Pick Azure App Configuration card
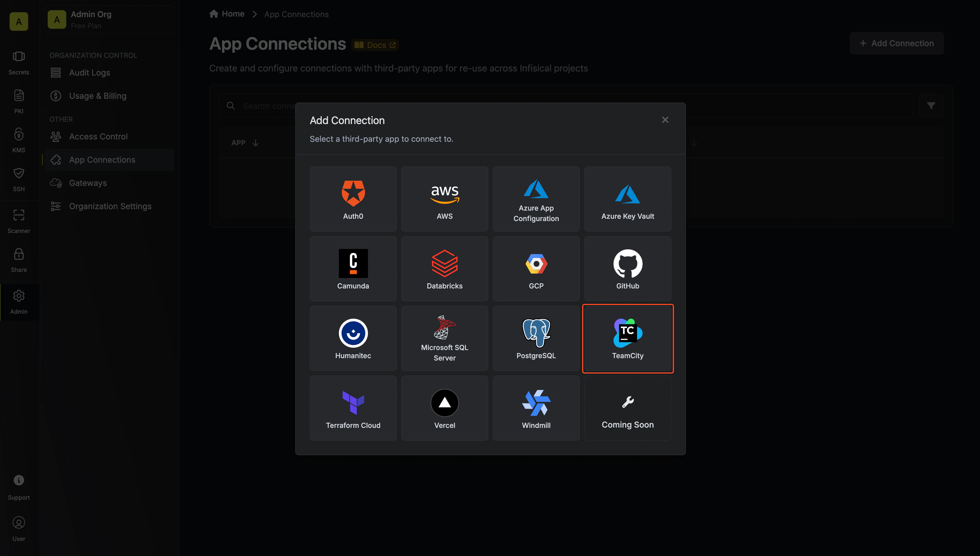Screen dimensions: 980x556 pyautogui.click(x=536, y=199)
